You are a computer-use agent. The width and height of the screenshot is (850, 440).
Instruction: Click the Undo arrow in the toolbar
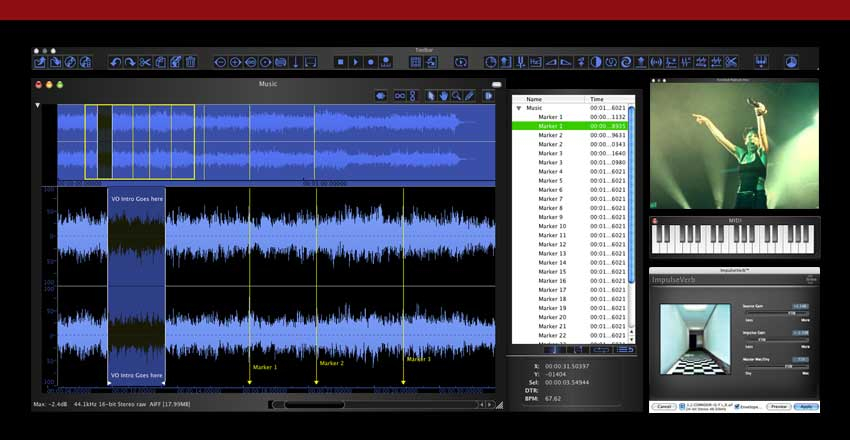pyautogui.click(x=115, y=62)
